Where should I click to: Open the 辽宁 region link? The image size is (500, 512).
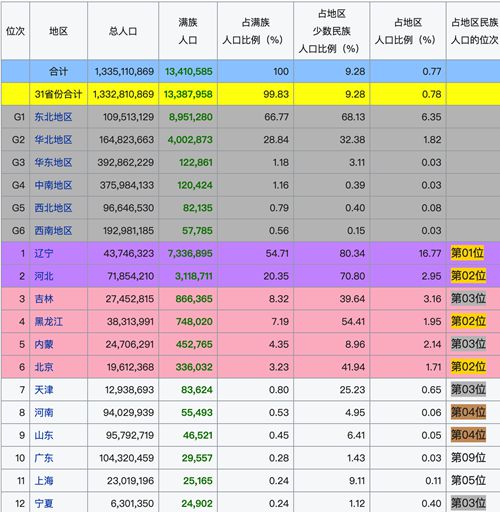[x=44, y=253]
